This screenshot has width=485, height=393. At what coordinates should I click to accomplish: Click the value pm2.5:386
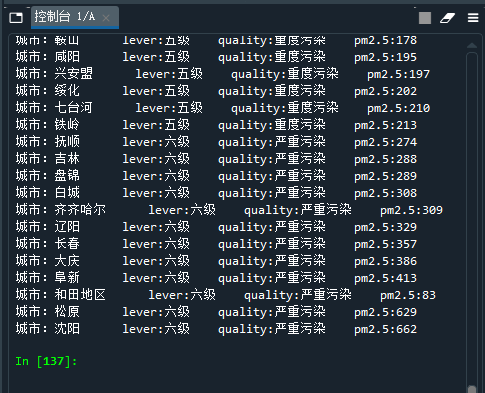(x=385, y=261)
